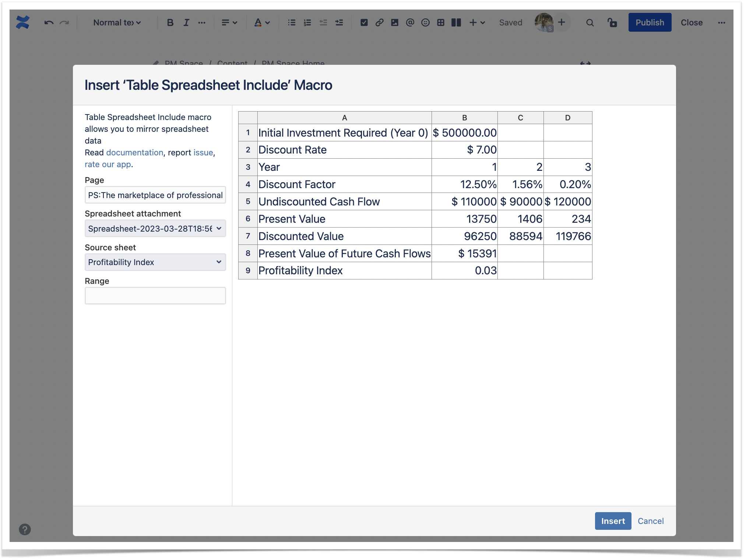Insert a link
This screenshot has height=560, width=746.
pyautogui.click(x=380, y=23)
